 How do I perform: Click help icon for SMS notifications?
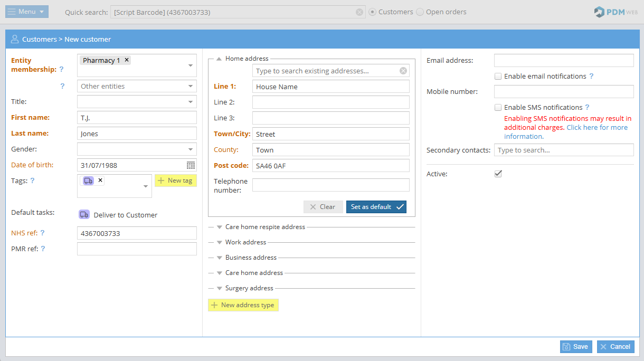click(587, 107)
